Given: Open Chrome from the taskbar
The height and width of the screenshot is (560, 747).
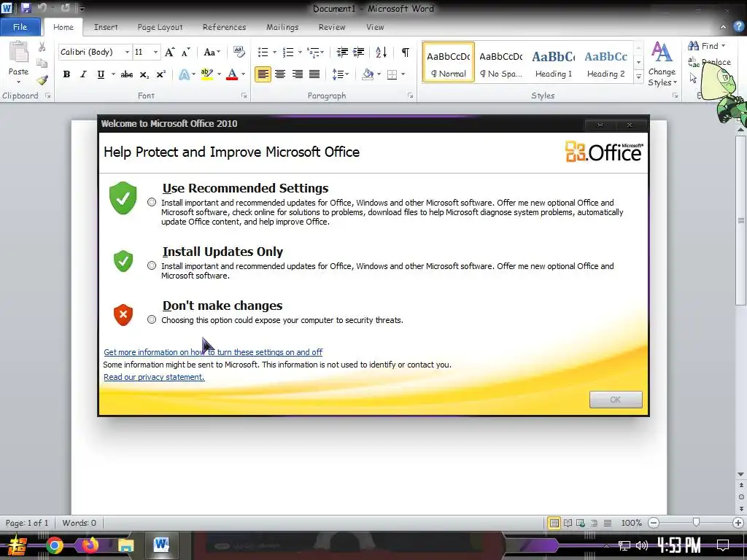Looking at the screenshot, I should click(x=55, y=545).
